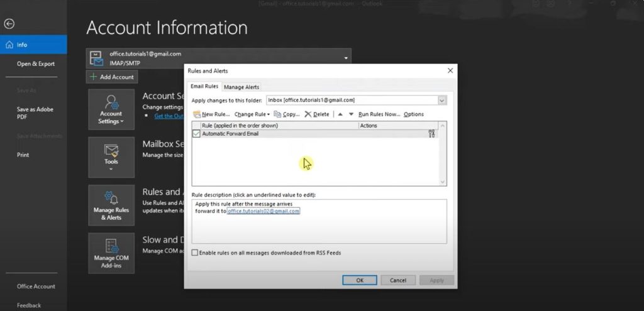Click the Apply button

[x=436, y=280]
